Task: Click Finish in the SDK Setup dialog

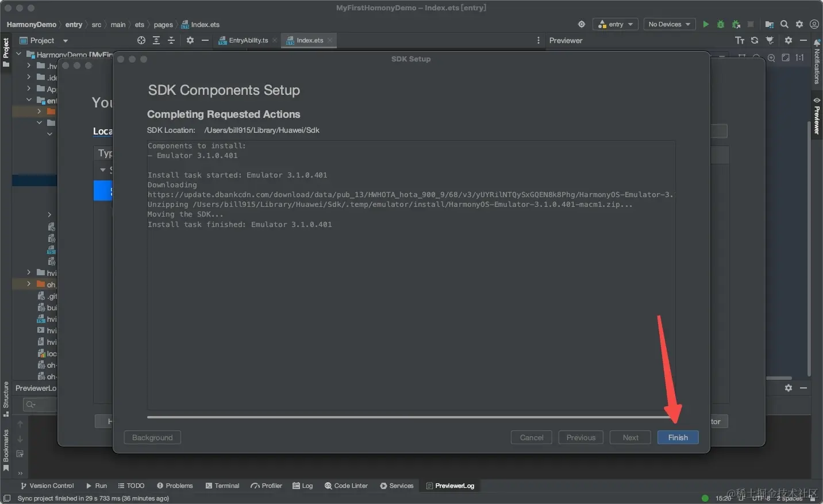Action: [x=678, y=437]
